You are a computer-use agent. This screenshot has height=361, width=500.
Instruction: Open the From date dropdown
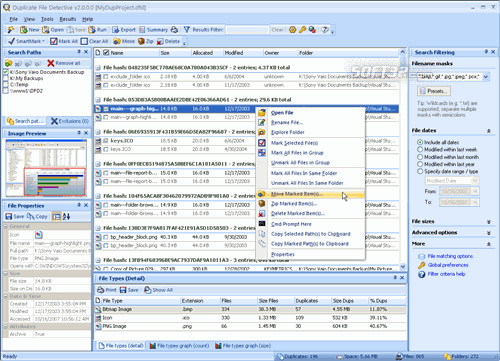[x=475, y=191]
